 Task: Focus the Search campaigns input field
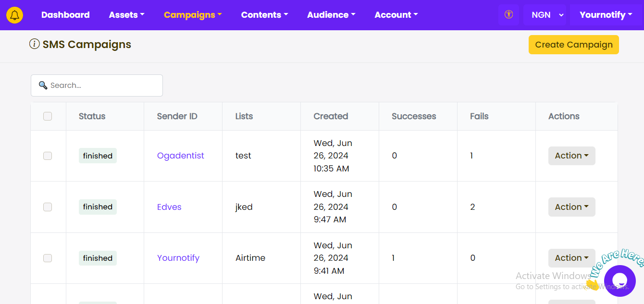(97, 85)
